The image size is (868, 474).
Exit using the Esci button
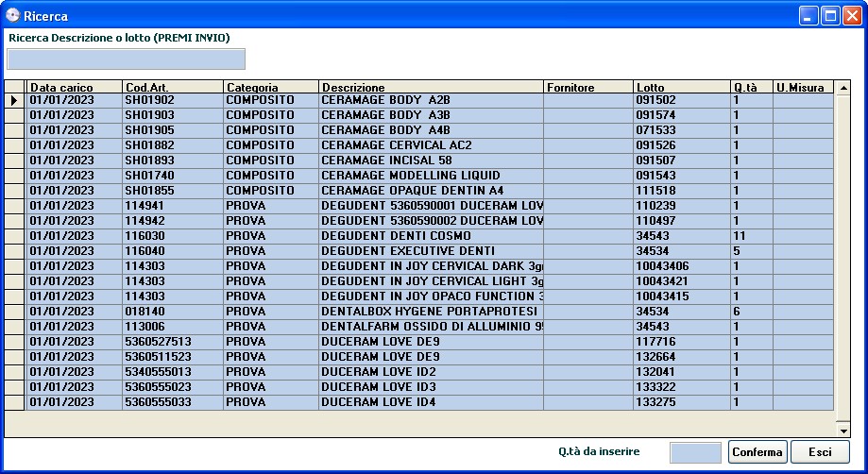[x=820, y=452]
